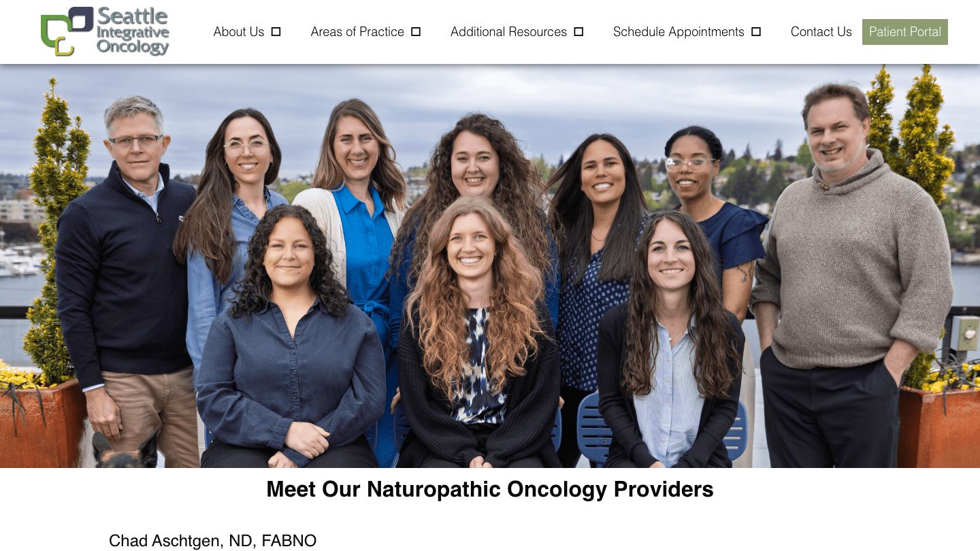Click the green and blue squares logo icon

[67, 31]
